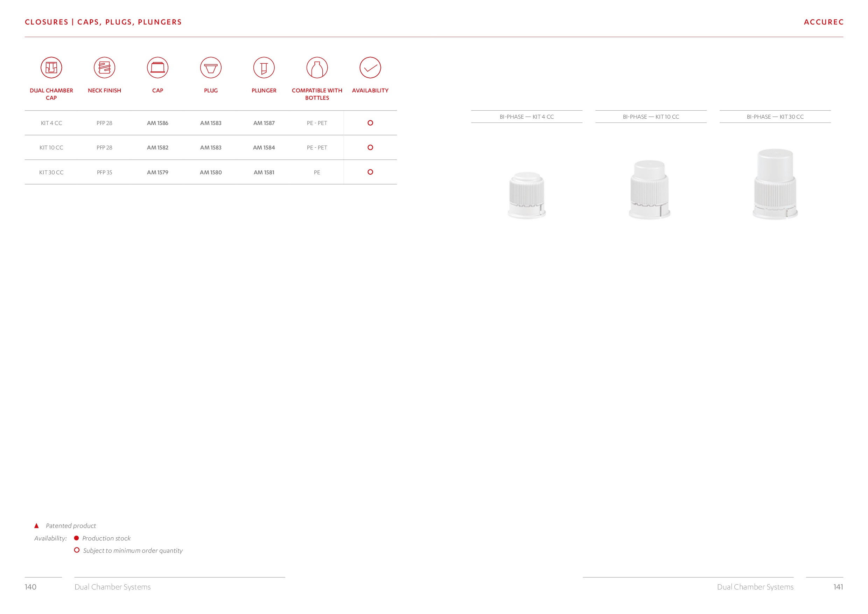Click the checkmark Availability icon
868x614 pixels.
pyautogui.click(x=370, y=68)
